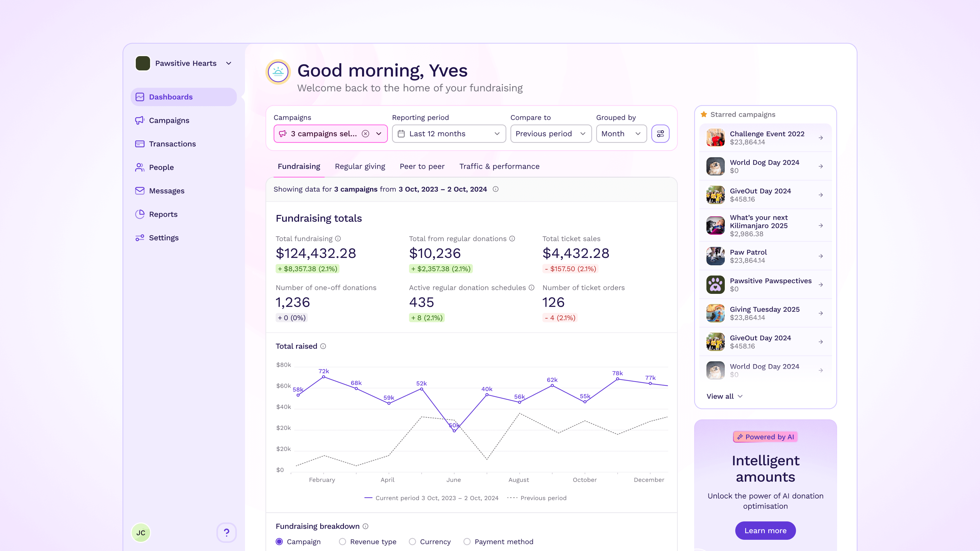
Task: Select the Campaign radio button
Action: [x=279, y=542]
